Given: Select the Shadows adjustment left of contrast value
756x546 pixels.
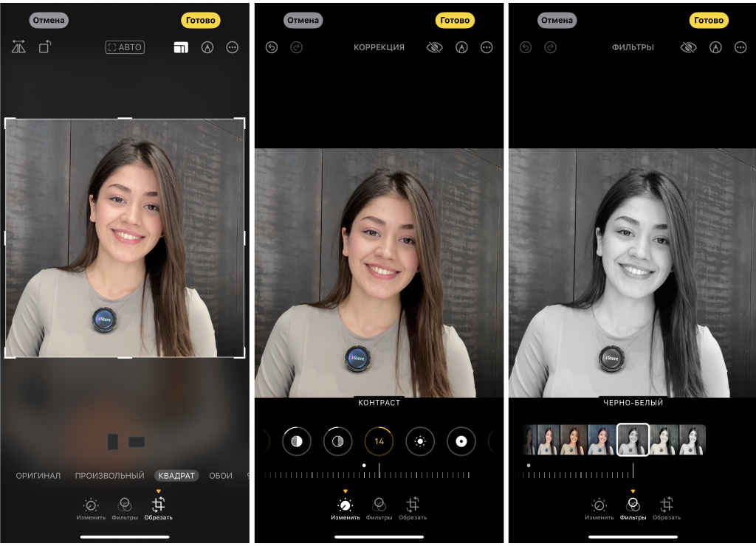Looking at the screenshot, I should click(x=337, y=441).
